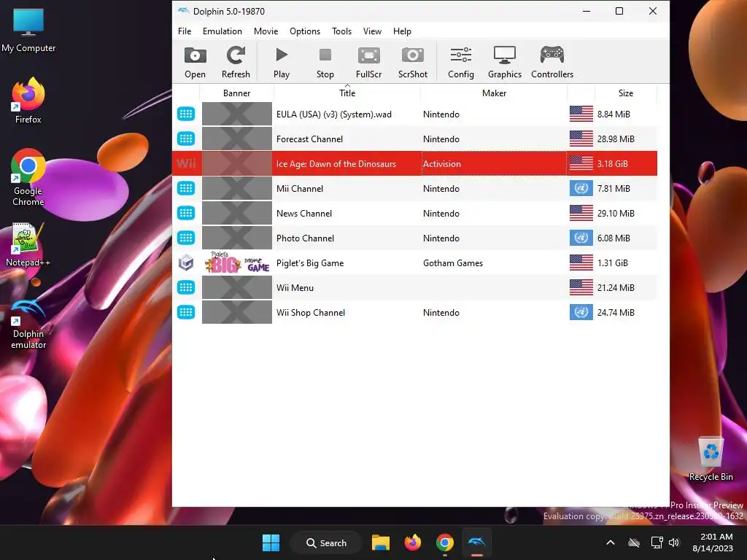747x560 pixels.
Task: Sort list by Size column header
Action: pos(625,93)
